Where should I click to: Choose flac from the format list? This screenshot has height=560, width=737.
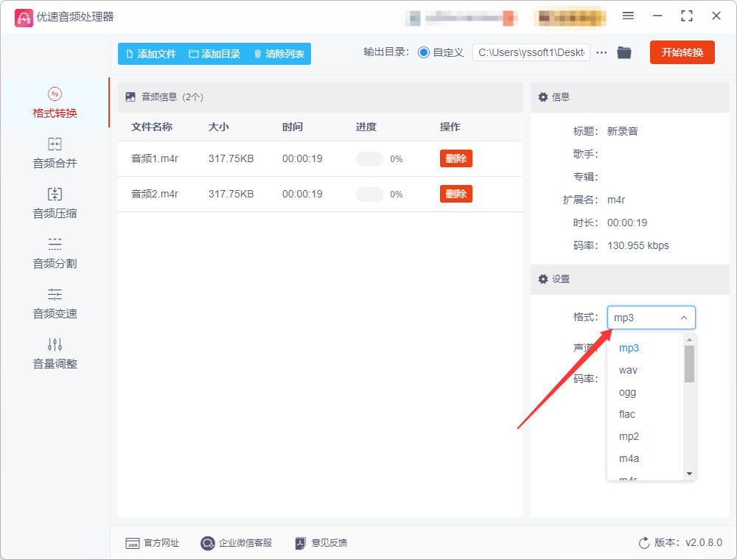tap(627, 414)
